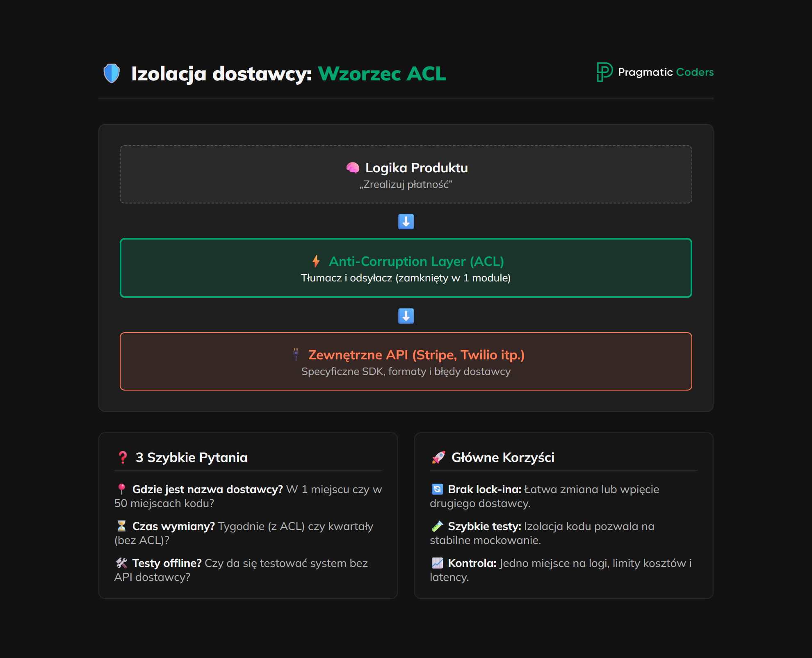Click the 'Szybkie testy:' benefit
Screen dimensions: 812x658
click(x=484, y=526)
